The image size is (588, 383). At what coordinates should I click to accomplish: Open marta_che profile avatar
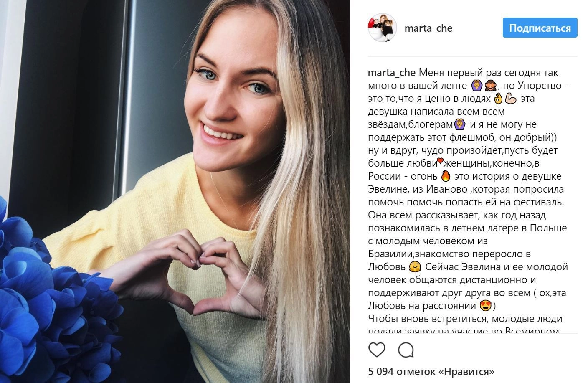pyautogui.click(x=382, y=28)
